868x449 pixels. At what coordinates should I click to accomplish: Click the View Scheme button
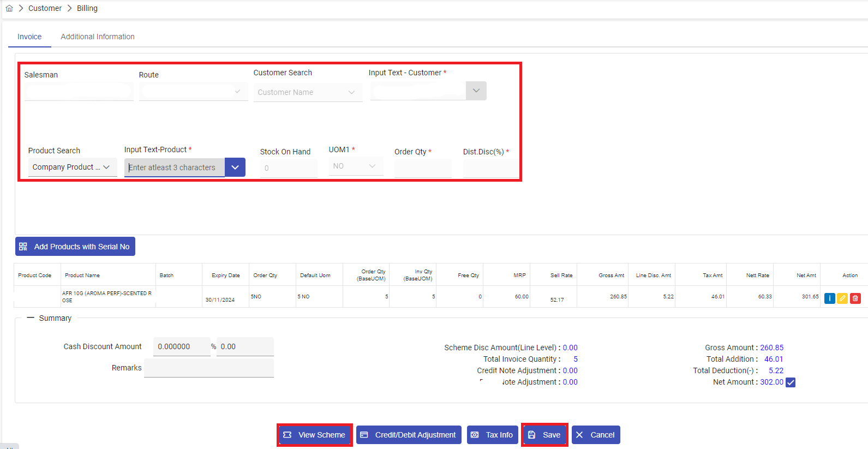tap(314, 435)
